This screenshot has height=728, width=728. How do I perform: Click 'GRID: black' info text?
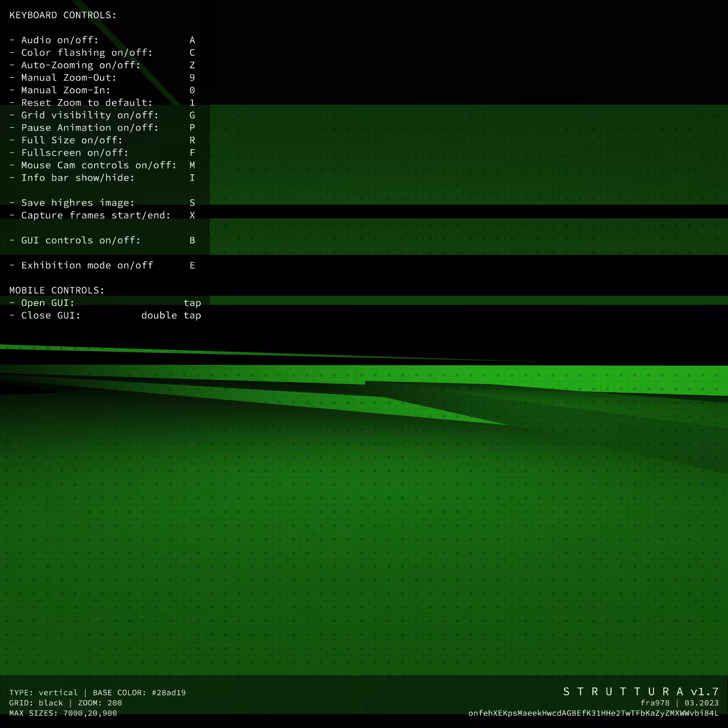36,703
